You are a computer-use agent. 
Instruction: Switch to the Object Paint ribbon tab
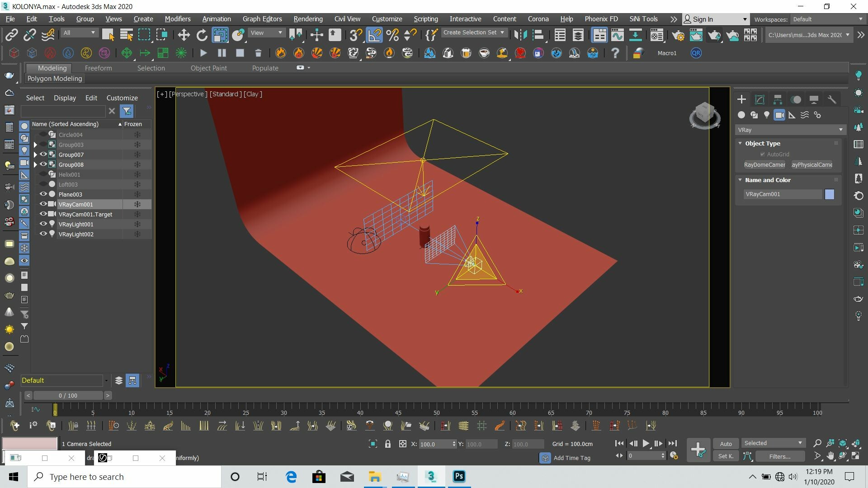208,68
